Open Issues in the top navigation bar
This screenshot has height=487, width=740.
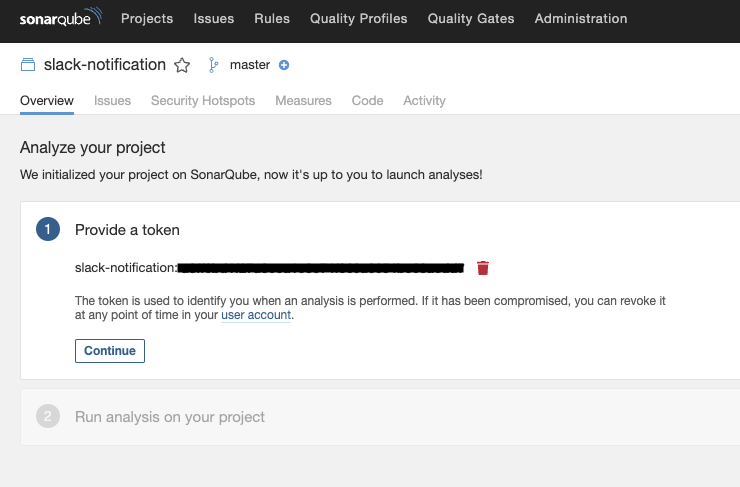[214, 18]
